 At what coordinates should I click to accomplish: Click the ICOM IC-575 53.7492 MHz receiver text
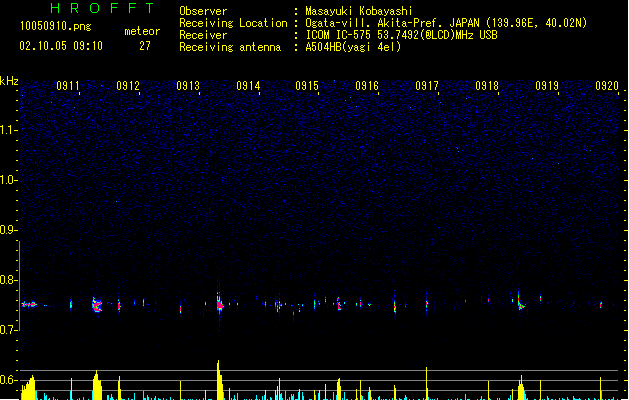(401, 35)
